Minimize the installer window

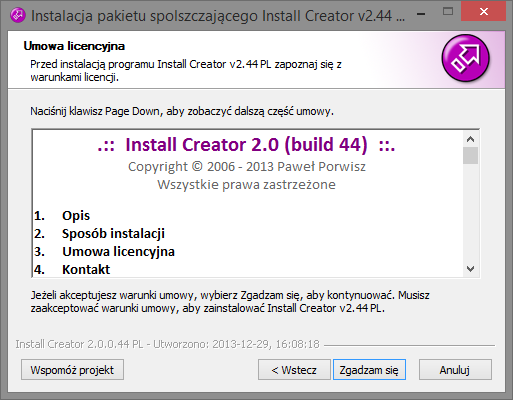point(421,14)
